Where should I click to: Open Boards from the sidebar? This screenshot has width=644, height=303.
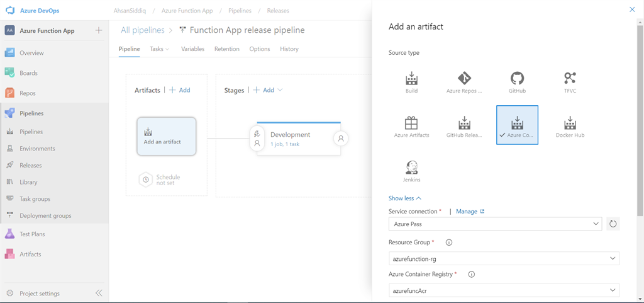click(28, 73)
